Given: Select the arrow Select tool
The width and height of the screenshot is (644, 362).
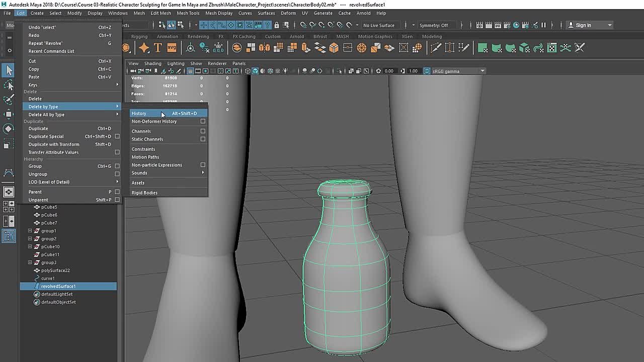Looking at the screenshot, I should click(9, 71).
